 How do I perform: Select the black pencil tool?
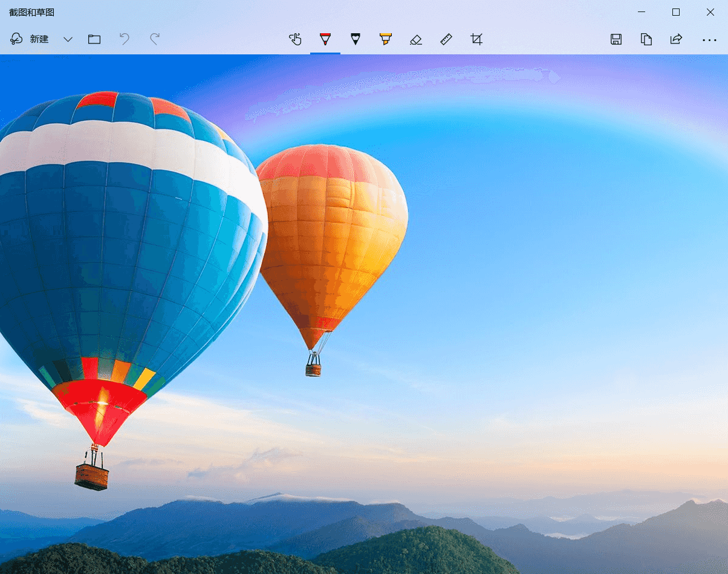pyautogui.click(x=356, y=40)
